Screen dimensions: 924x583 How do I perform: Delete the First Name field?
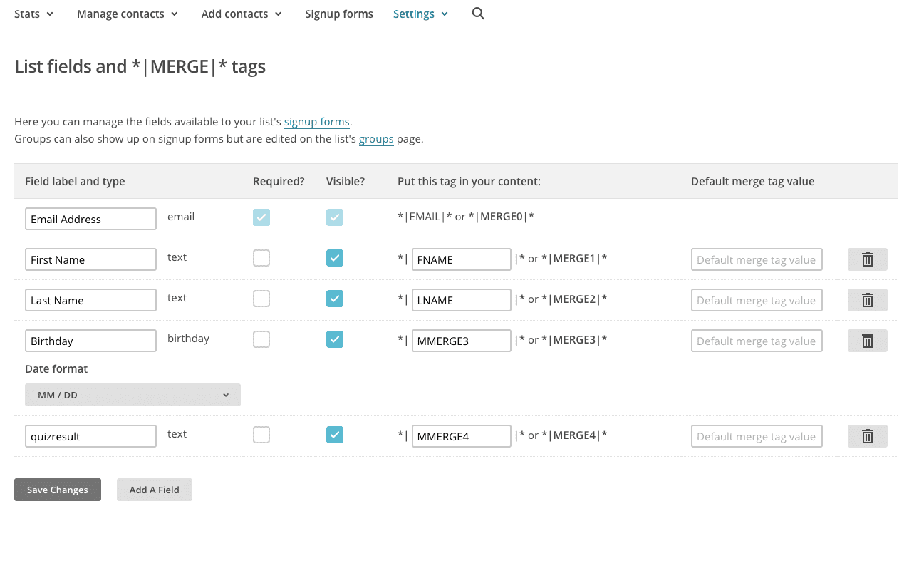coord(867,259)
